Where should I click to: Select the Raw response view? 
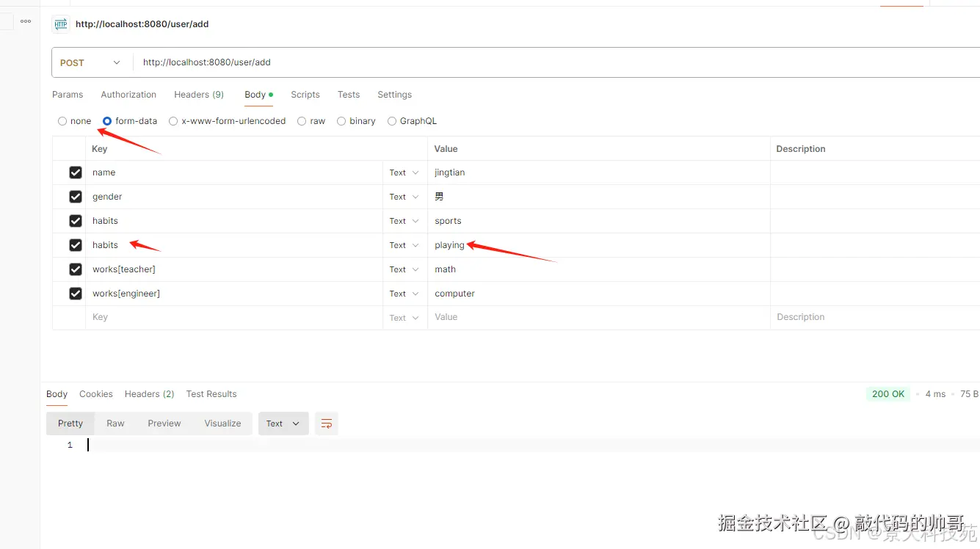point(115,423)
